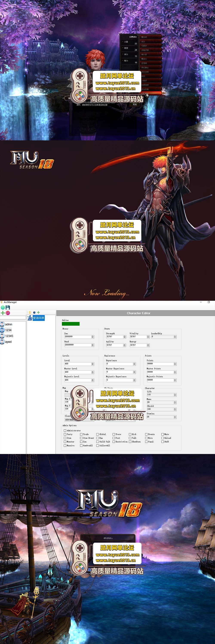Image resolution: width=215 pixels, height=644 pixels.
Task: Tick the Monster checkbox
Action: (x=65, y=442)
